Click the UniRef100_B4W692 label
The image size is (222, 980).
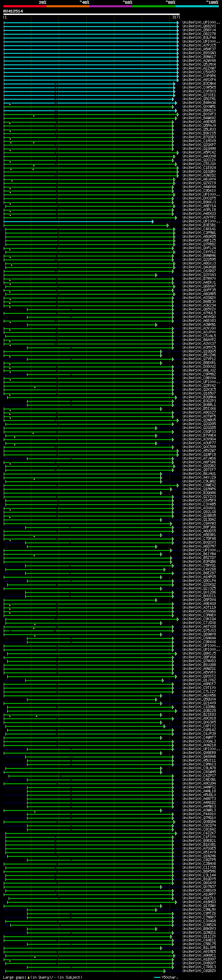(199, 118)
